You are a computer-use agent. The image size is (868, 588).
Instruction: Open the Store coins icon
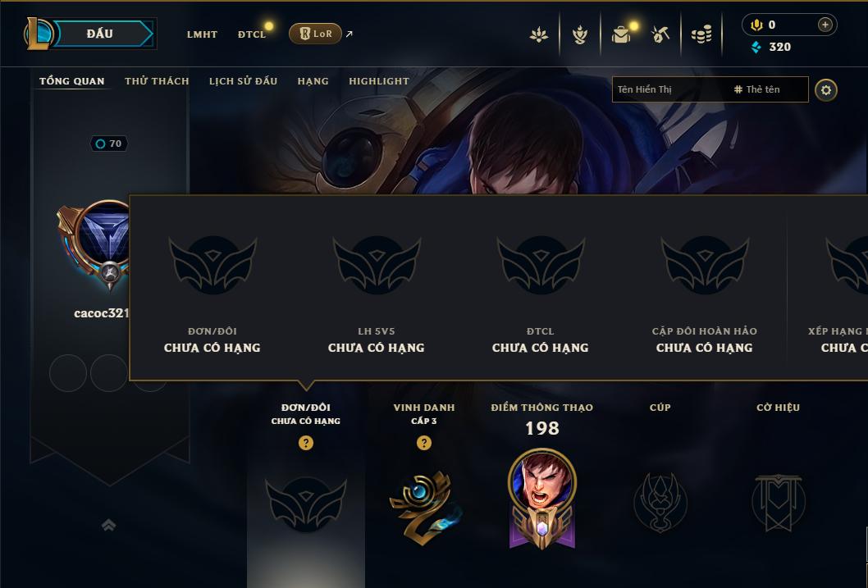click(x=701, y=35)
